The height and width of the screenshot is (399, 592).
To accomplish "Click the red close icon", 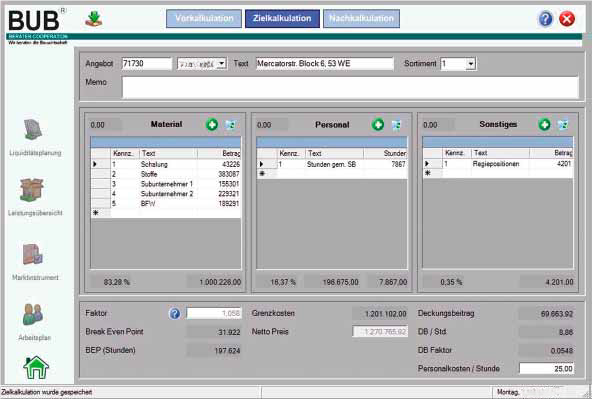I will (x=567, y=18).
